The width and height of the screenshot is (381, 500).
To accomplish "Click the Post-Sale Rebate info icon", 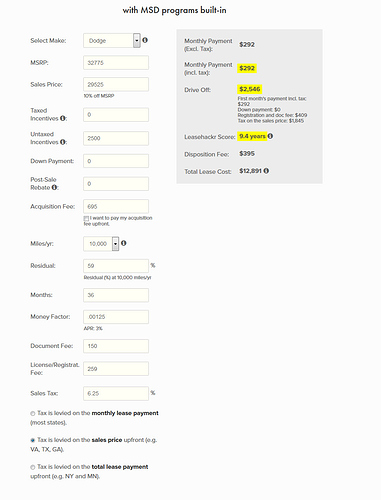I will coord(54,187).
